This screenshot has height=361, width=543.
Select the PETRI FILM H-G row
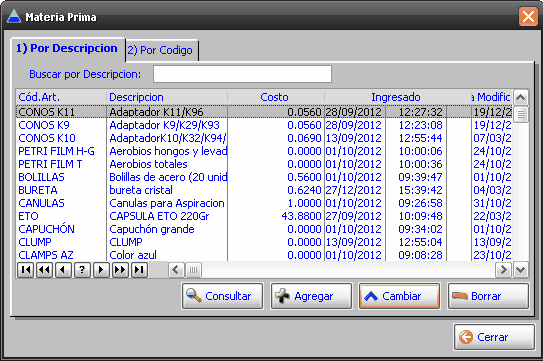click(x=264, y=151)
